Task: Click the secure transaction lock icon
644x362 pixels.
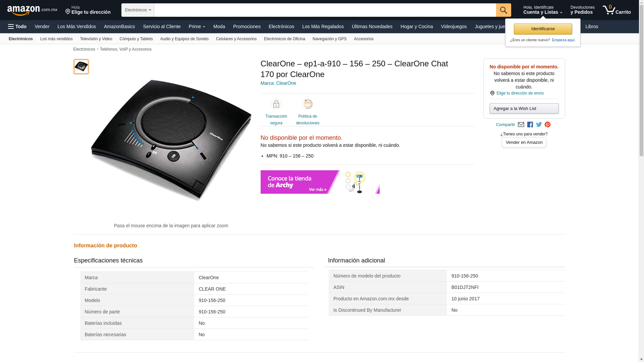Action: (276, 104)
